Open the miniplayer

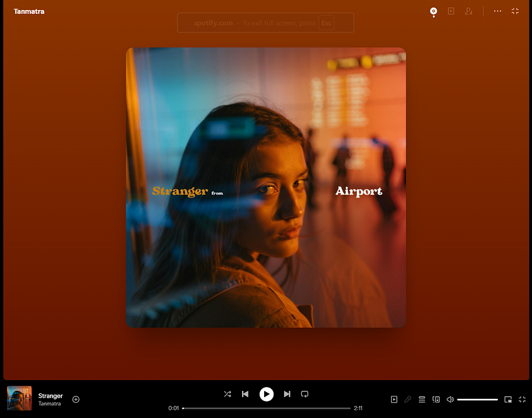pyautogui.click(x=508, y=399)
